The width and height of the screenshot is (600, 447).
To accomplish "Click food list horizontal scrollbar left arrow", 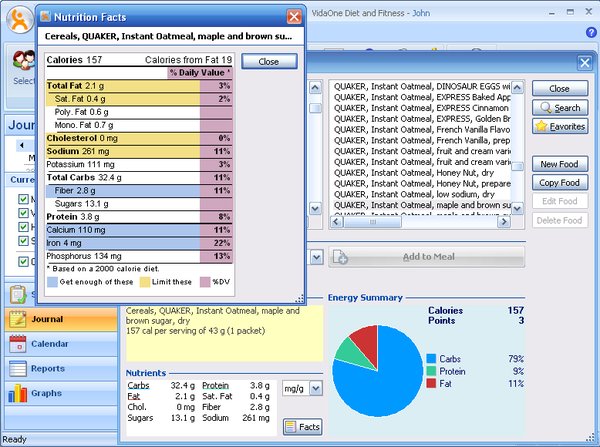I will coord(336,222).
